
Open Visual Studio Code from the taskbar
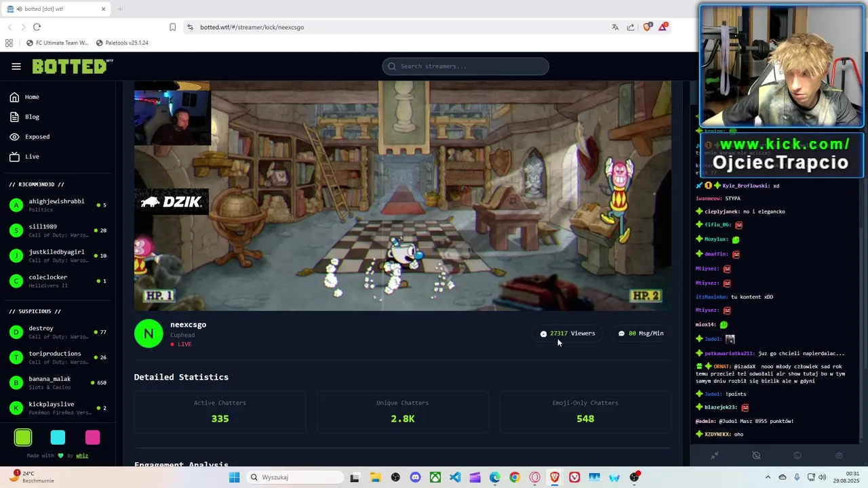coord(455,477)
